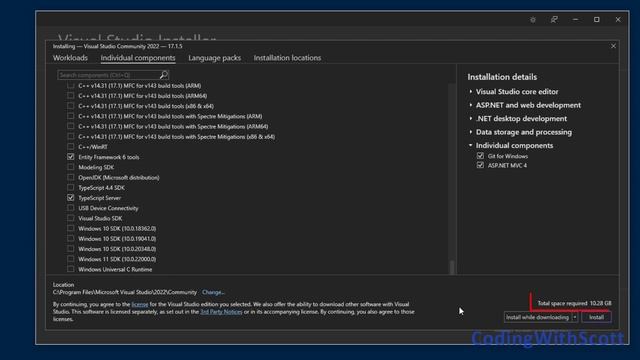Select Install while downloading option

tap(538, 317)
